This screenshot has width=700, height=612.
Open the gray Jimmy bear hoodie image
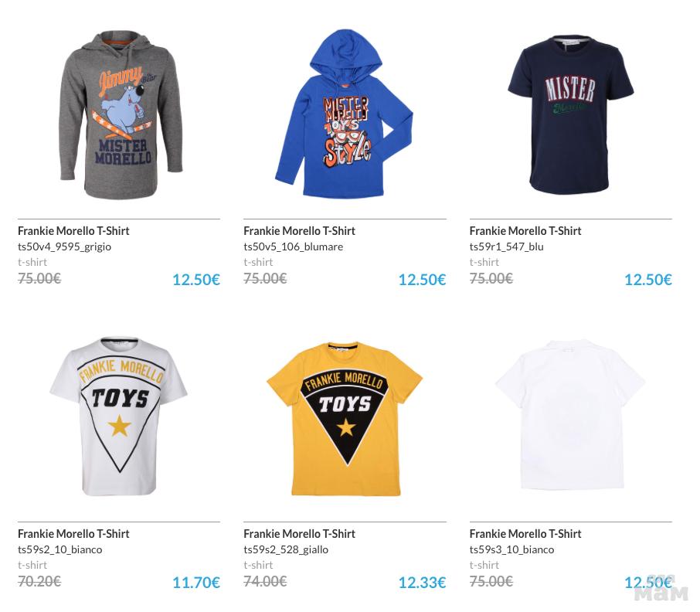pos(119,114)
